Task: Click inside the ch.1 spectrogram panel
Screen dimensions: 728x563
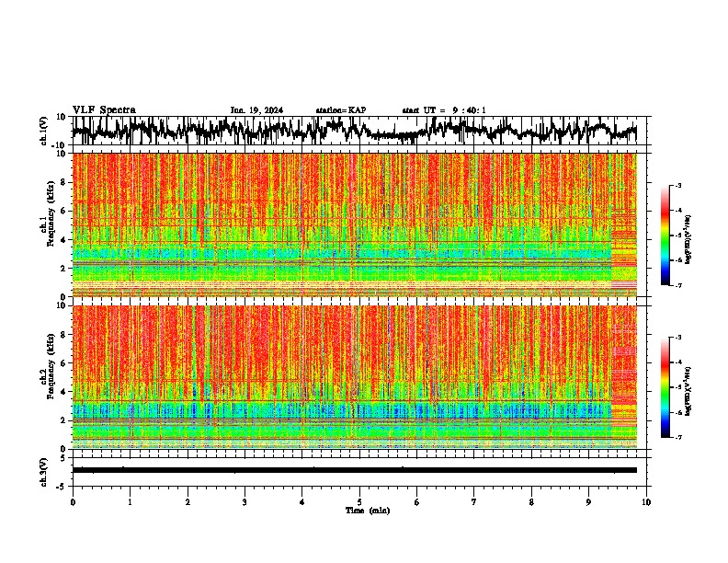Action: click(354, 224)
